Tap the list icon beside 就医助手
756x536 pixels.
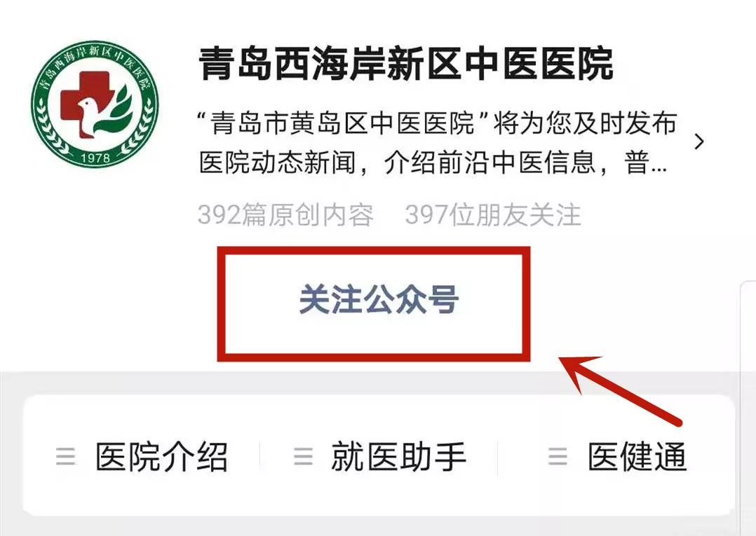point(303,456)
